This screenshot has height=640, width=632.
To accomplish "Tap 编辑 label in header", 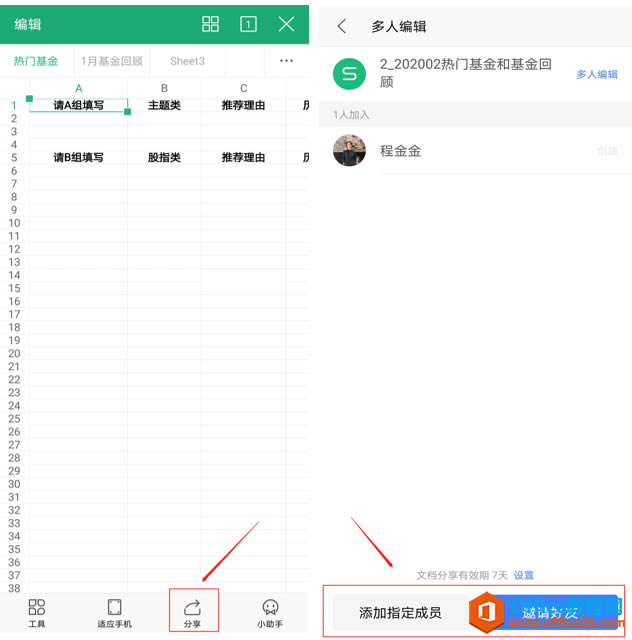I will point(28,24).
